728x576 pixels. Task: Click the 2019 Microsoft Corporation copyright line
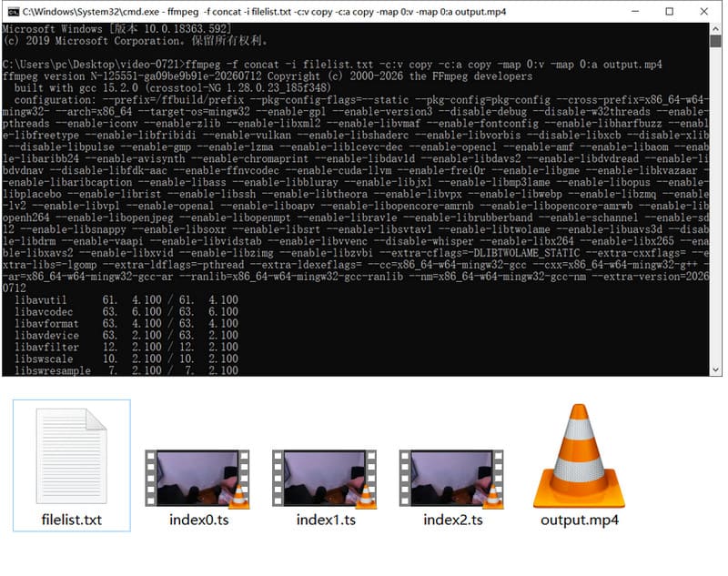(x=136, y=40)
